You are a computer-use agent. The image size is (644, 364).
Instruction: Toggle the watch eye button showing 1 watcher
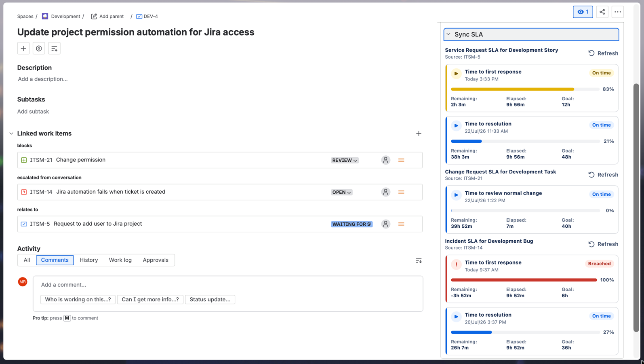tap(583, 12)
